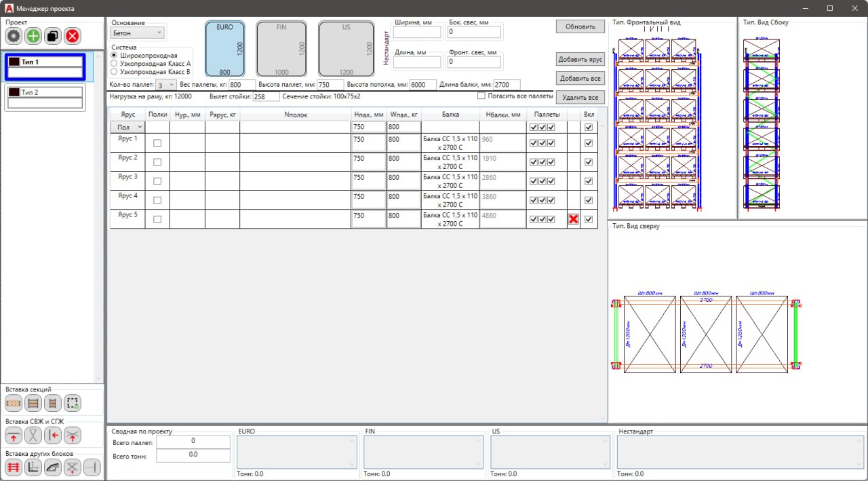Click the 'Обновить' button
This screenshot has width=868, height=481.
580,26
